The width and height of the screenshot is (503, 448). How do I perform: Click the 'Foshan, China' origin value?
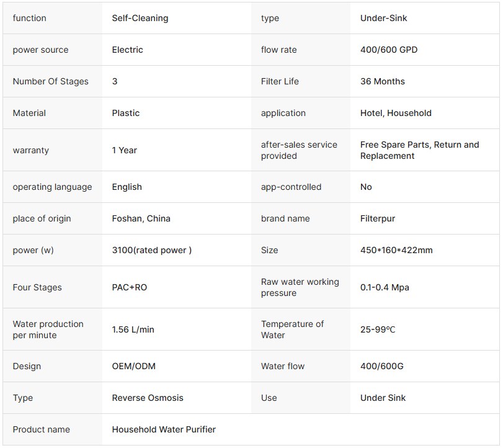pos(141,218)
